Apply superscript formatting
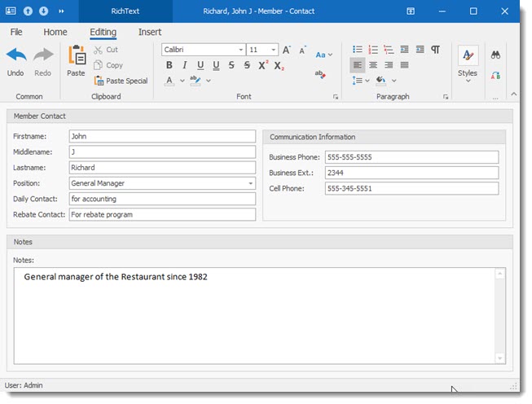The height and width of the screenshot is (404, 532). pos(263,65)
